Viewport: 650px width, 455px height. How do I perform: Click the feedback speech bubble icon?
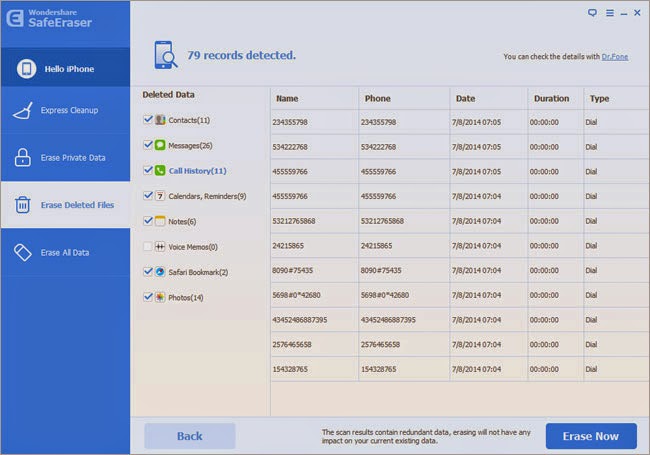point(592,13)
